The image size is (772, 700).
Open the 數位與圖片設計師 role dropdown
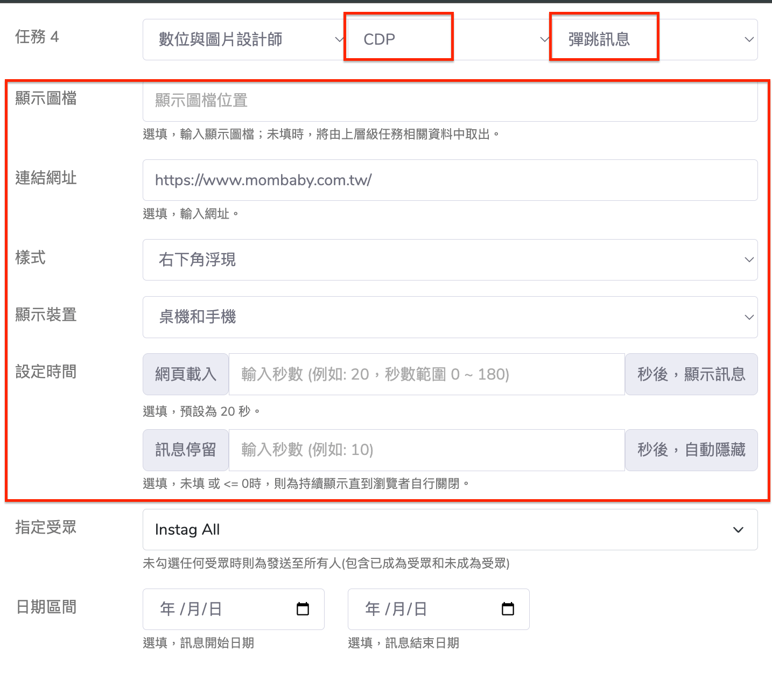[245, 39]
